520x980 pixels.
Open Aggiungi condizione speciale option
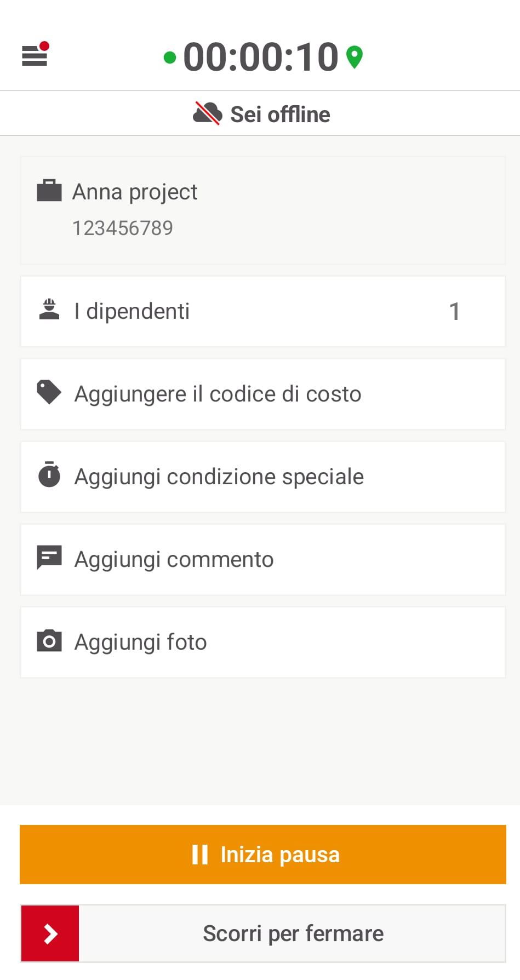point(263,477)
